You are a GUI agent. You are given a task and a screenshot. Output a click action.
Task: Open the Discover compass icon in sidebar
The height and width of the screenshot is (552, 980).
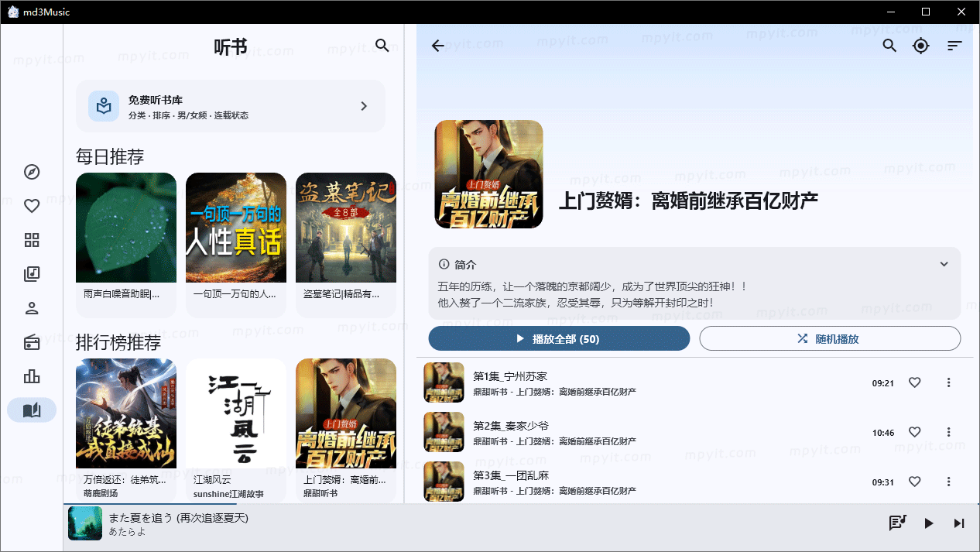pos(32,172)
